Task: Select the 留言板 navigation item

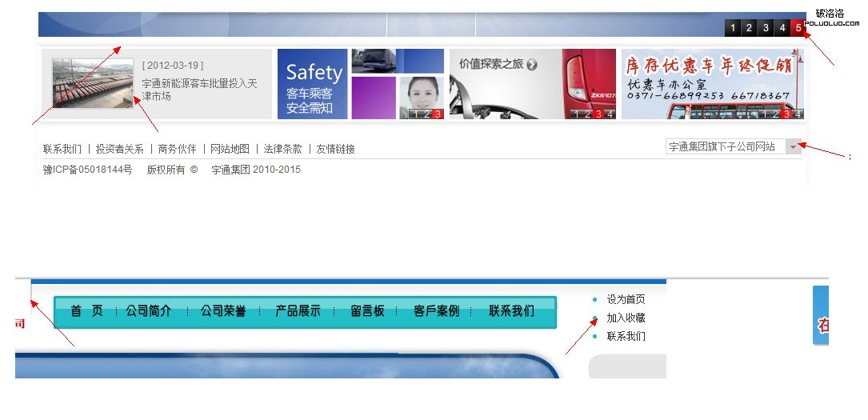Action: (x=367, y=311)
